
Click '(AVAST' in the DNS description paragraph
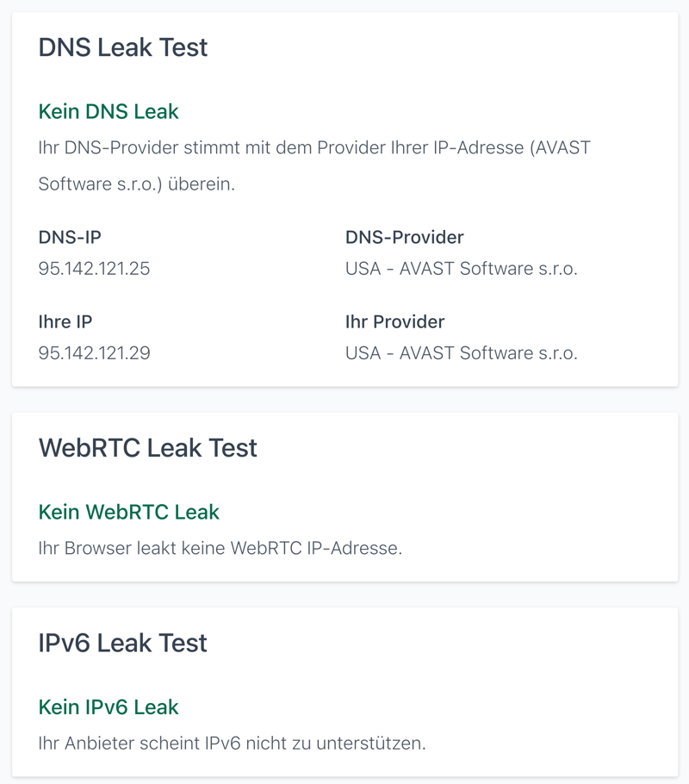pyautogui.click(x=561, y=148)
